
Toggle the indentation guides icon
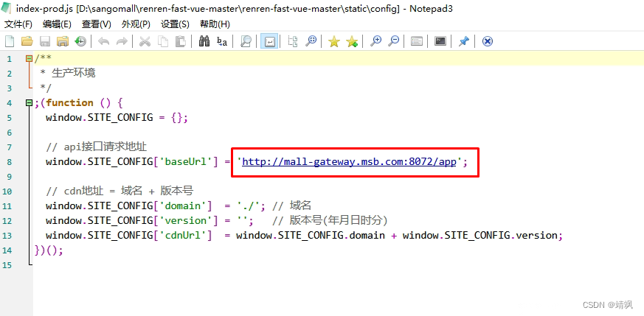pyautogui.click(x=293, y=41)
